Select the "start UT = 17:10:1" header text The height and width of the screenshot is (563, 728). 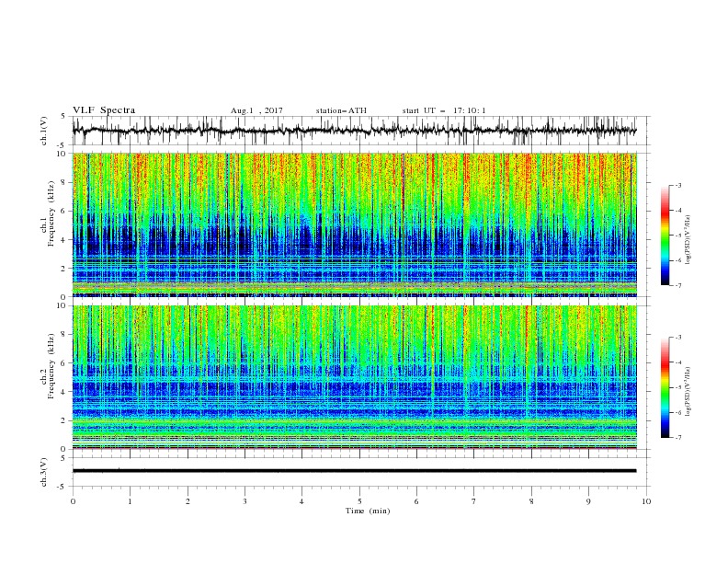click(444, 110)
